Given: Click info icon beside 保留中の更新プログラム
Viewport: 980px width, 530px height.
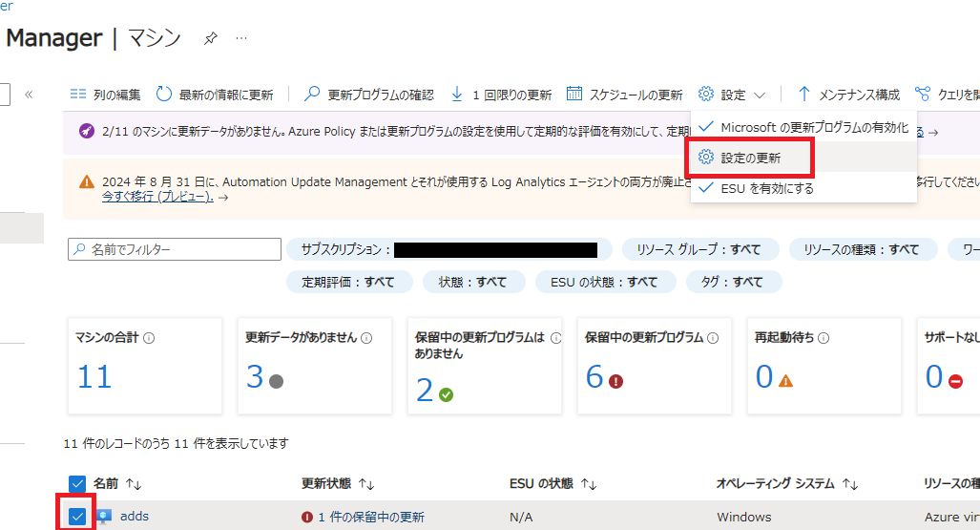Looking at the screenshot, I should click(713, 338).
